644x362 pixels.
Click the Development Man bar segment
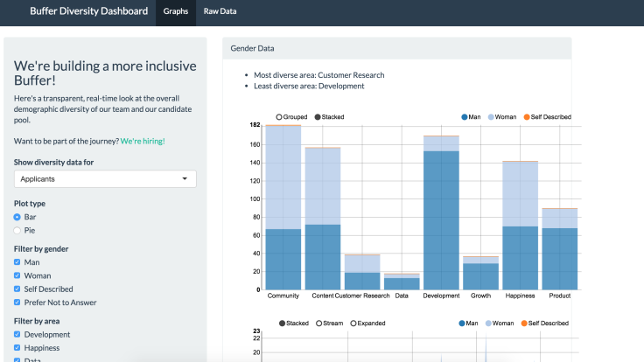tap(442, 220)
